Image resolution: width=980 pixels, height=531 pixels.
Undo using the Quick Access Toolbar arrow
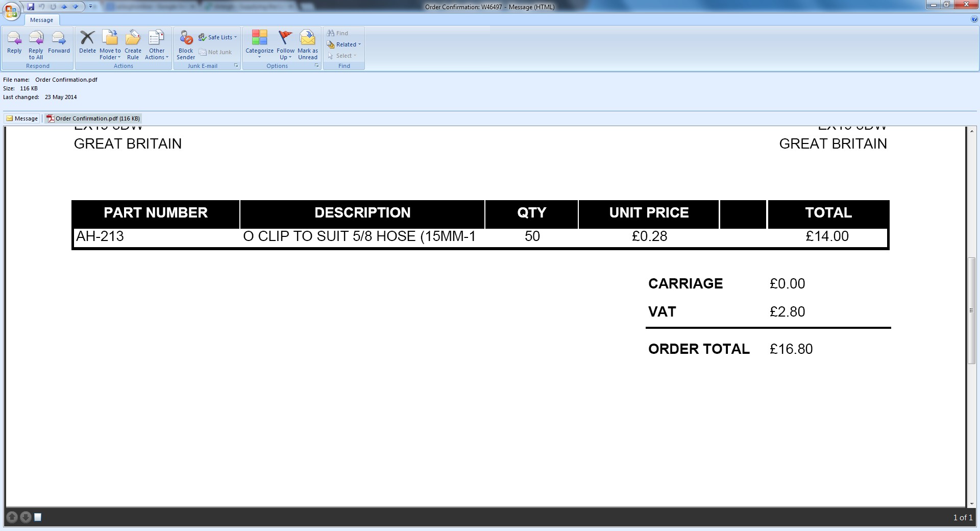point(42,7)
